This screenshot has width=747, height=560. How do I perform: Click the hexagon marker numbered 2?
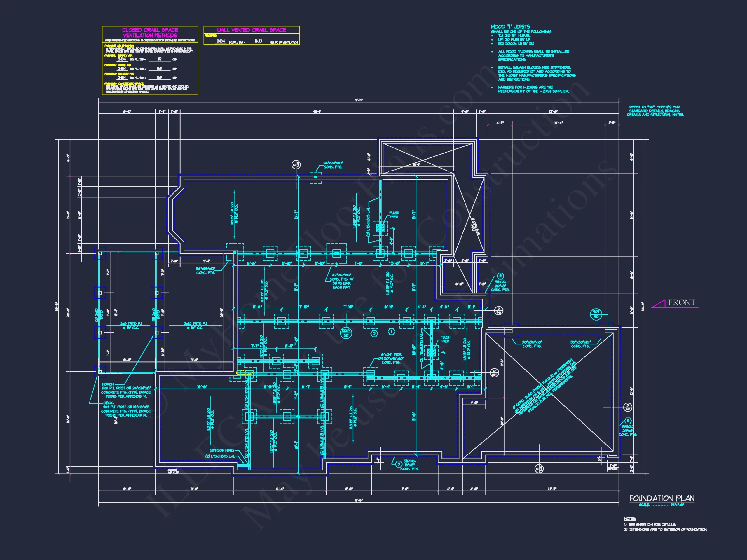pyautogui.click(x=374, y=334)
